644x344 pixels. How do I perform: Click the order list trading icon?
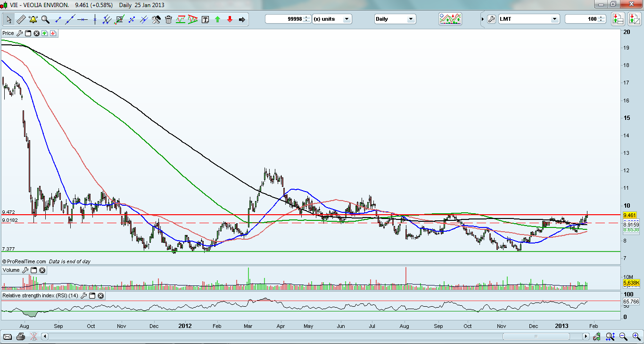(x=618, y=19)
